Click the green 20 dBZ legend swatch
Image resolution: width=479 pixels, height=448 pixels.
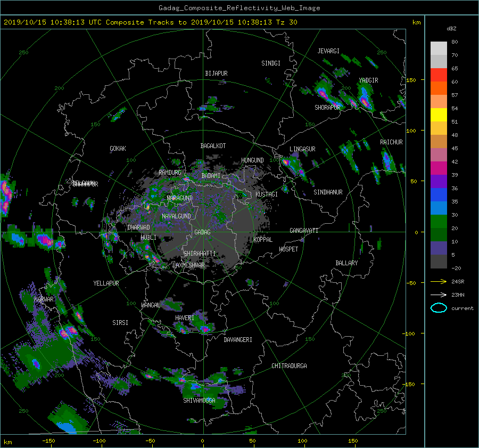(x=439, y=222)
